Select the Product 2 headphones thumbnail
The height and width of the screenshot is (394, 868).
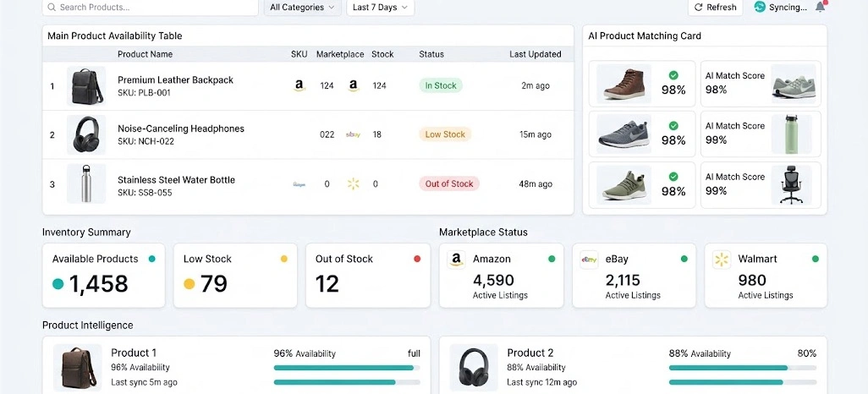(474, 368)
